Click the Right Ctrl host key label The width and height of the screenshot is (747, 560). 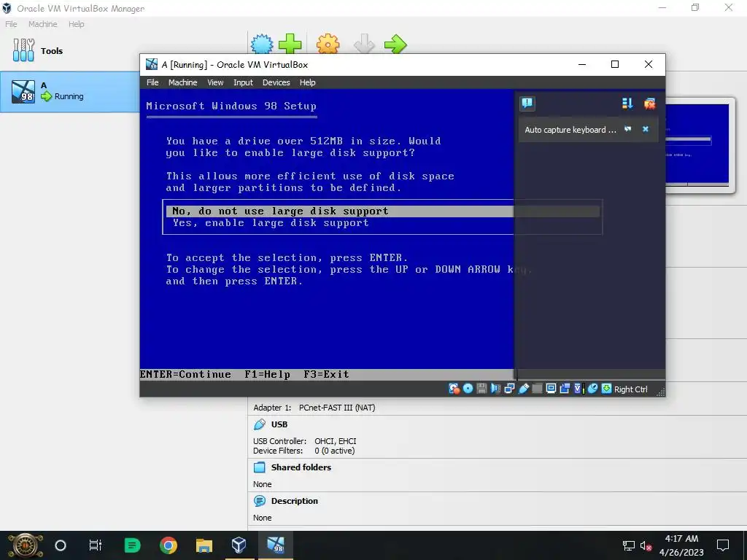point(630,389)
